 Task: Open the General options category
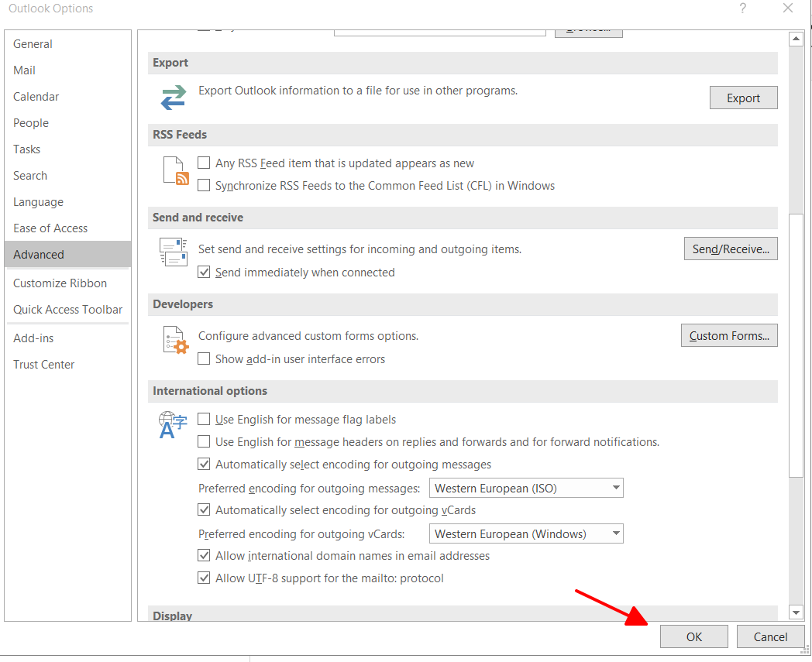coord(68,44)
